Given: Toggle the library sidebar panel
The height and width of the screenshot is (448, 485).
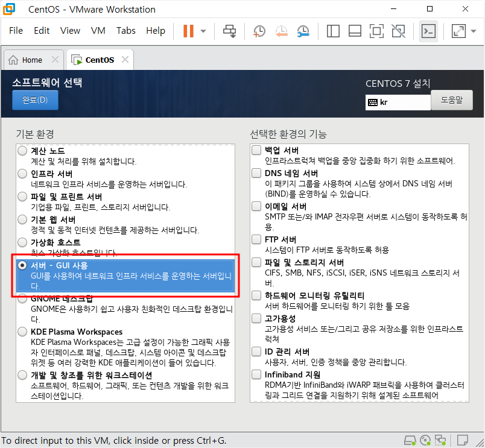Looking at the screenshot, I should click(x=333, y=31).
